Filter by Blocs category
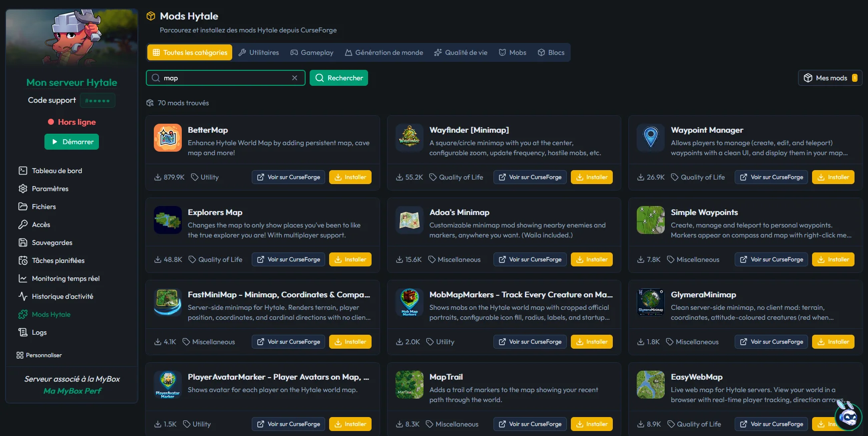 click(551, 52)
